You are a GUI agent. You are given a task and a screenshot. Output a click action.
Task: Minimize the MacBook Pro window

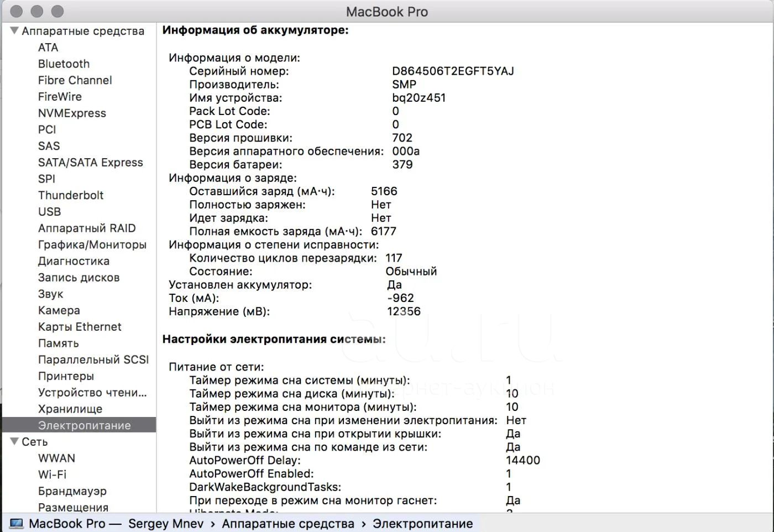coord(37,11)
